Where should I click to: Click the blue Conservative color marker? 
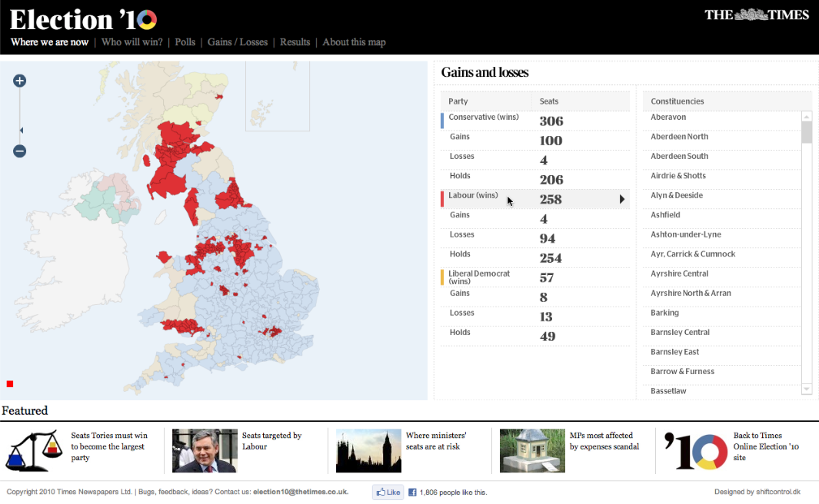click(442, 121)
